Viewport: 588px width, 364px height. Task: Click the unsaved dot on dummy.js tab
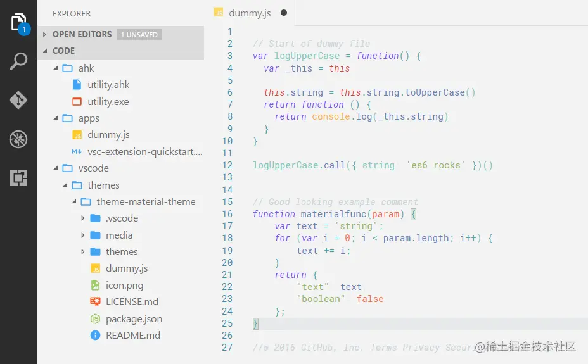[283, 13]
